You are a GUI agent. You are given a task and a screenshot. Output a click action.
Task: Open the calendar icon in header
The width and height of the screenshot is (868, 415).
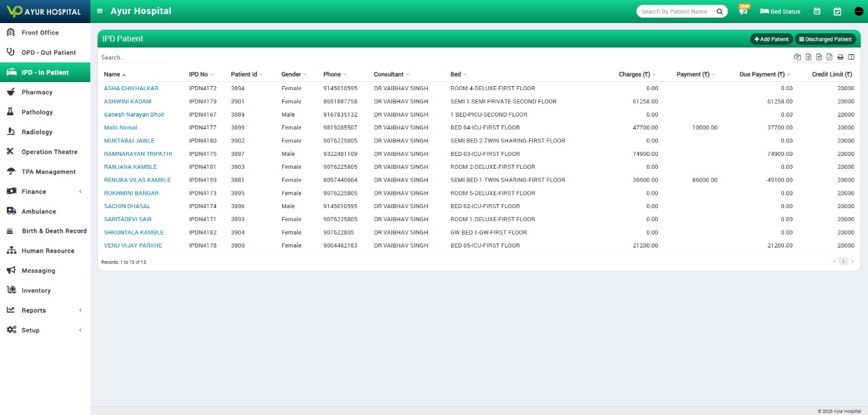(818, 12)
